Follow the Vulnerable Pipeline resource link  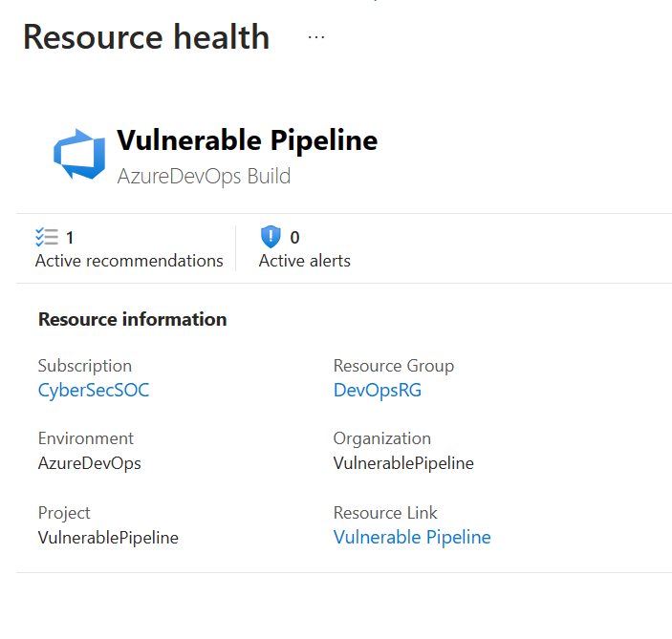412,538
